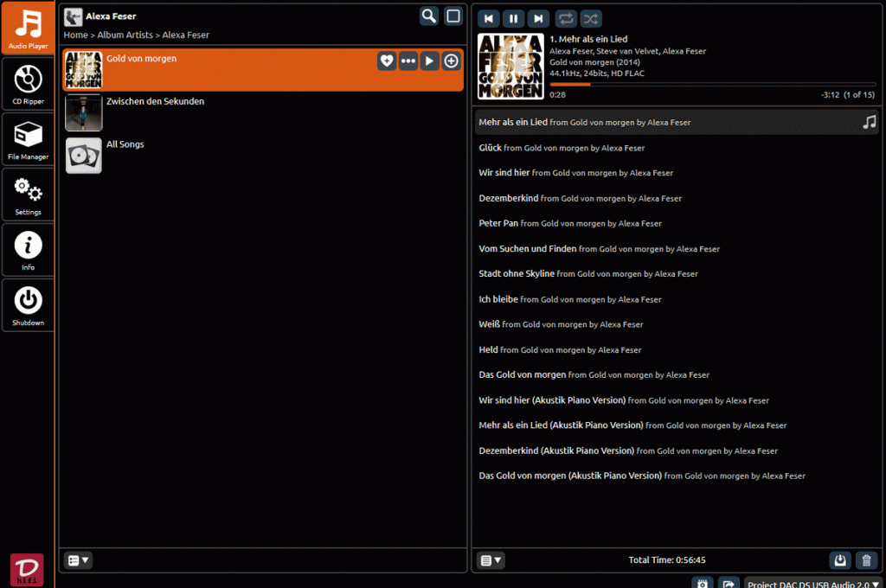Open the File Manager panel

pyautogui.click(x=28, y=140)
